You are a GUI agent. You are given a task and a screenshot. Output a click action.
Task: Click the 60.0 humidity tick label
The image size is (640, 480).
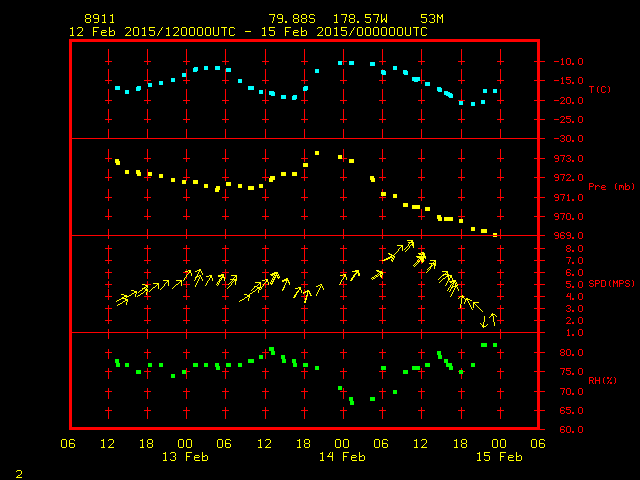coord(571,430)
